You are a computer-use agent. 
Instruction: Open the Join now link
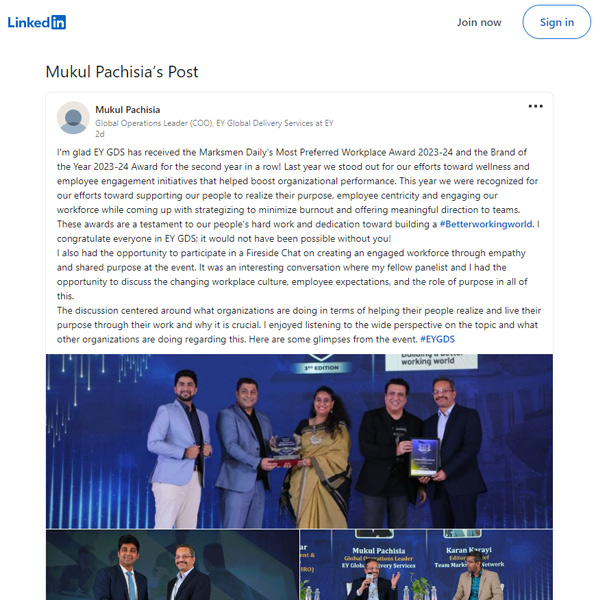pyautogui.click(x=479, y=22)
